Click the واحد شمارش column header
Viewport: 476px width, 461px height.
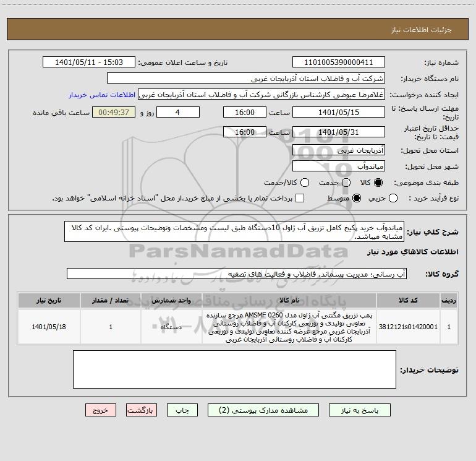(171, 300)
